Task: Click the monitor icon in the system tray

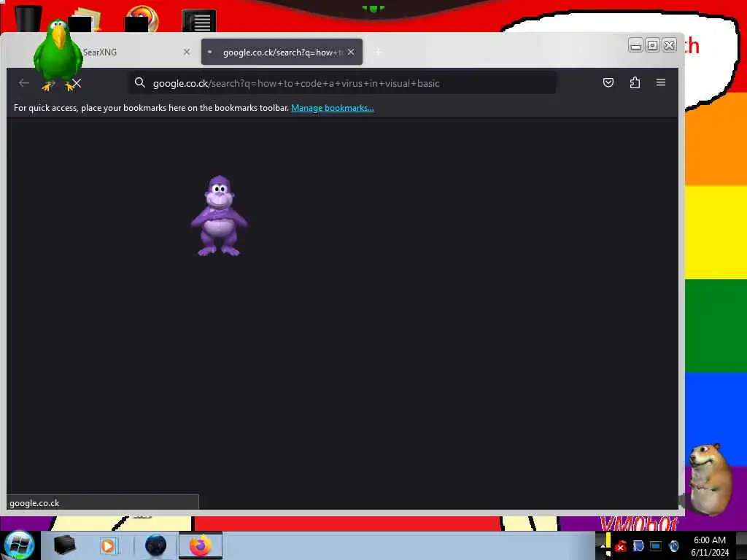Action: pyautogui.click(x=656, y=546)
